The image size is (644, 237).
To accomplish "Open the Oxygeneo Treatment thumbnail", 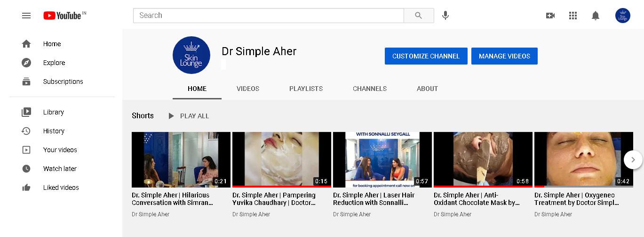I will (584, 160).
